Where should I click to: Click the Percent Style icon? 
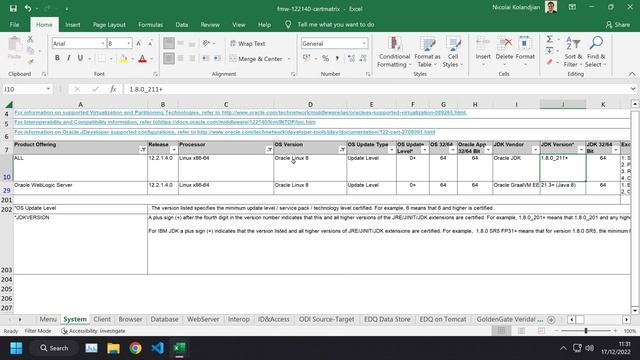click(x=325, y=58)
